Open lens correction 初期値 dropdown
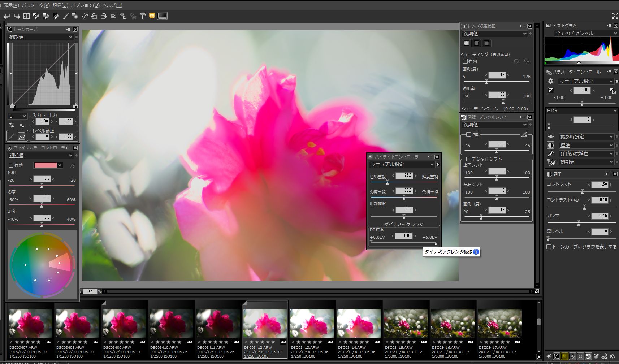 (495, 34)
